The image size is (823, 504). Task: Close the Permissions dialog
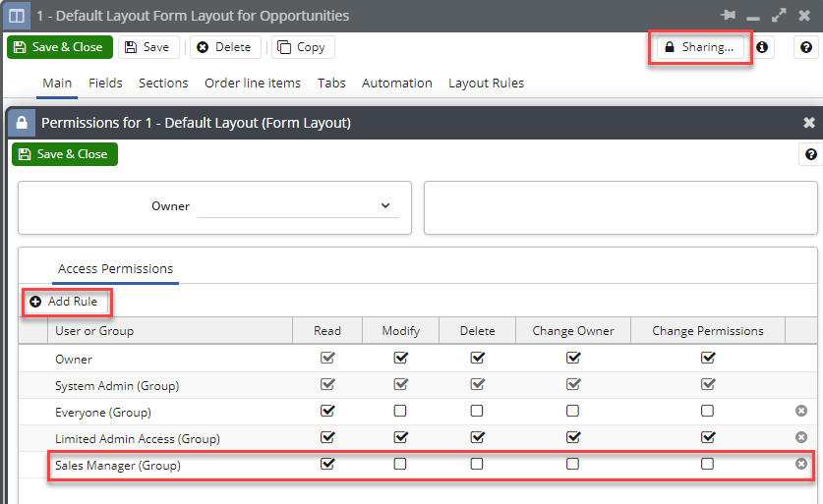pos(808,123)
